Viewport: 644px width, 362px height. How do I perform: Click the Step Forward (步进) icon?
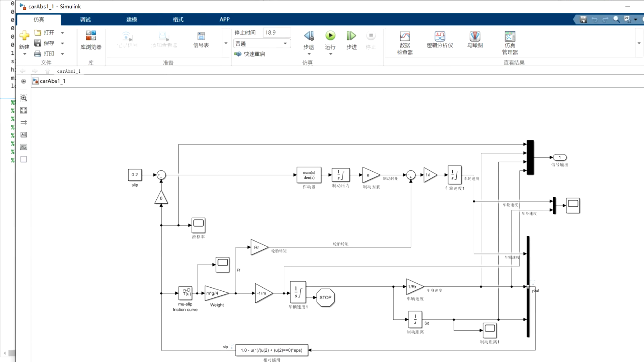351,36
